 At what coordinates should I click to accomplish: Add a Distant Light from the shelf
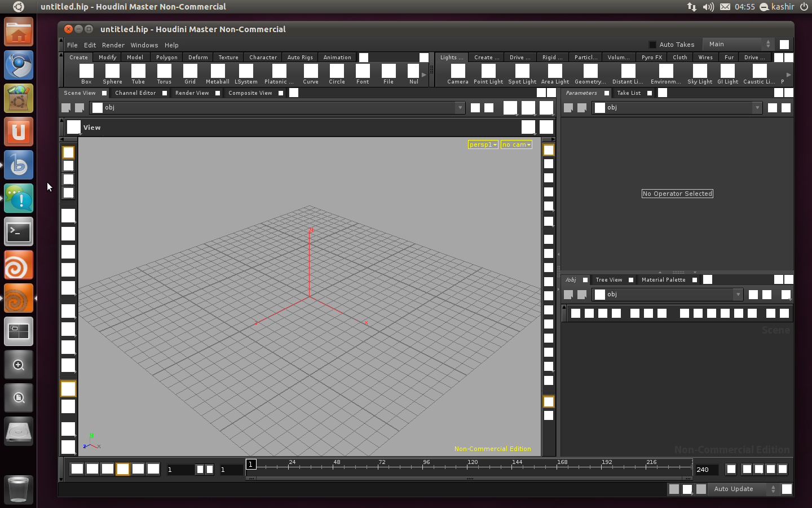click(628, 74)
